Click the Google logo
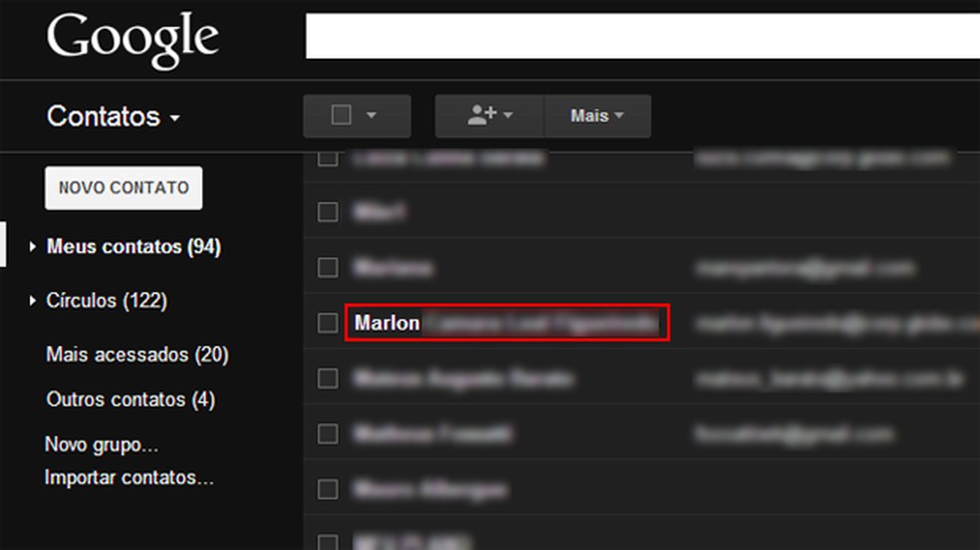980x550 pixels. pos(132,40)
